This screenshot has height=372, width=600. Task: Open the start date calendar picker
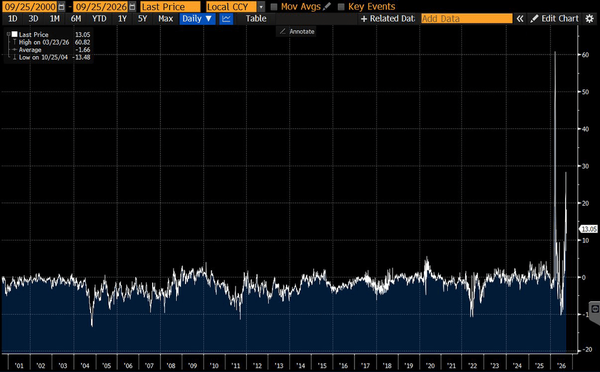61,7
